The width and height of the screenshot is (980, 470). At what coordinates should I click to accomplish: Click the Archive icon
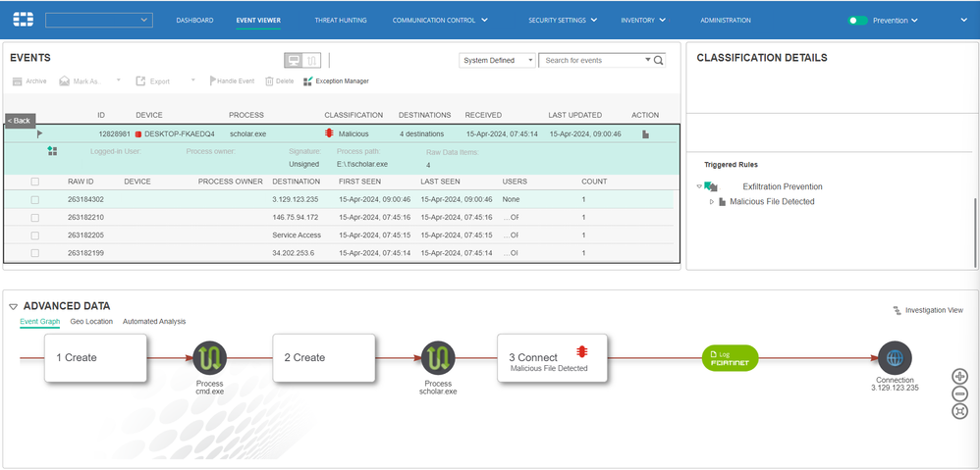(17, 81)
